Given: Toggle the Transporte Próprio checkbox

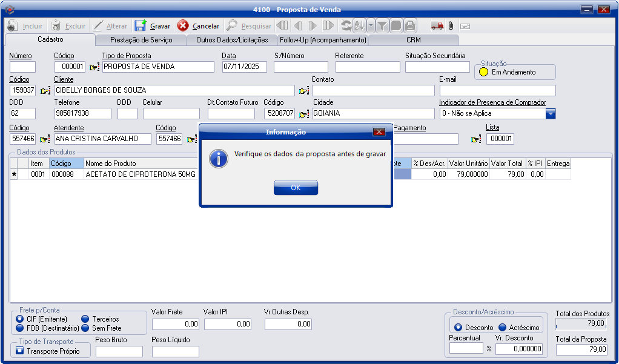Looking at the screenshot, I should (x=20, y=351).
